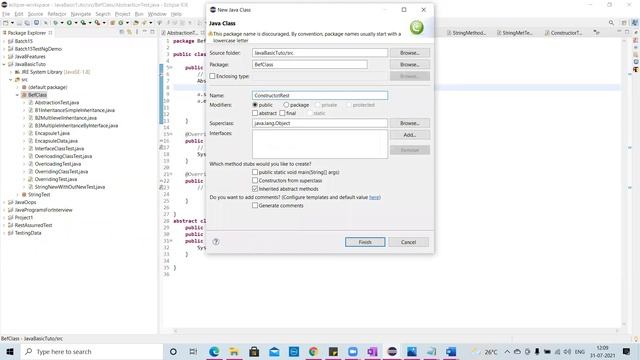Uncheck Inherited abstract methods checkbox

pos(255,189)
